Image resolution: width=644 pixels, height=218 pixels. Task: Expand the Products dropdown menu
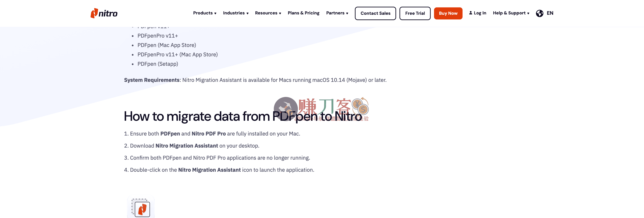(x=204, y=13)
